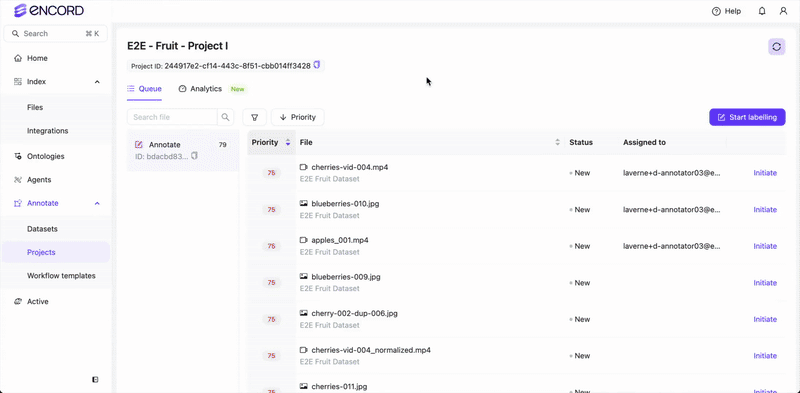Open the Help menu
This screenshot has height=393, width=800.
tap(726, 11)
